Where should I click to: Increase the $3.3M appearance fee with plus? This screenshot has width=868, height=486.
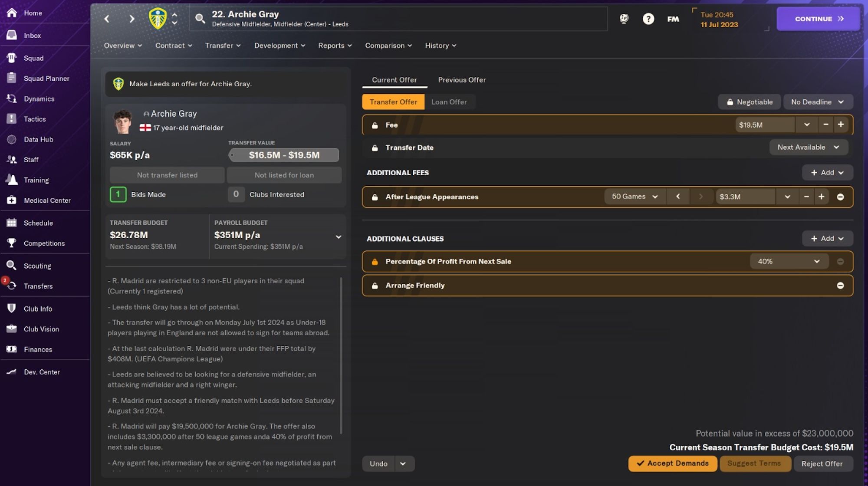(x=821, y=197)
